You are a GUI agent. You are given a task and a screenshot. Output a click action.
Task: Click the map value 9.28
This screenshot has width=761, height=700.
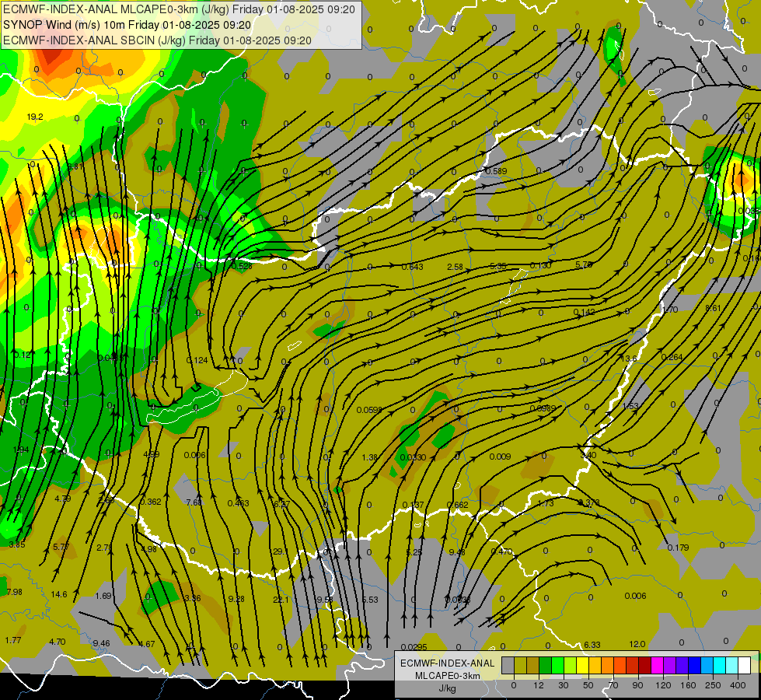236,599
